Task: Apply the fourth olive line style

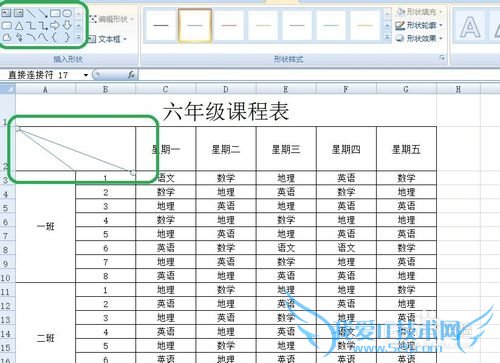Action: (263, 25)
